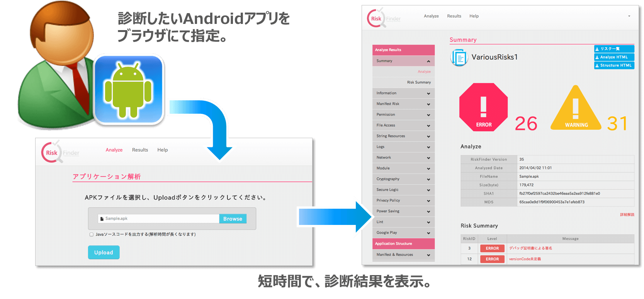
Task: Expand the File Access sidebar section
Action: click(403, 125)
